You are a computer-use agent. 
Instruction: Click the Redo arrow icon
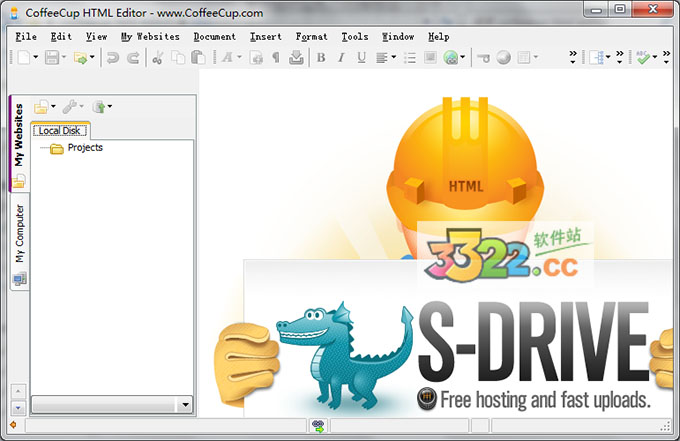133,58
